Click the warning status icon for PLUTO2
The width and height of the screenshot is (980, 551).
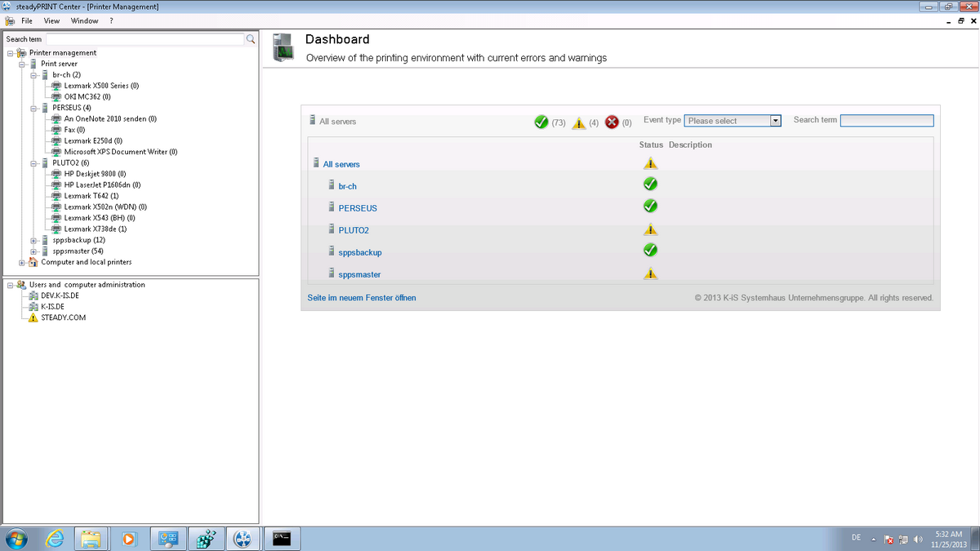(651, 229)
